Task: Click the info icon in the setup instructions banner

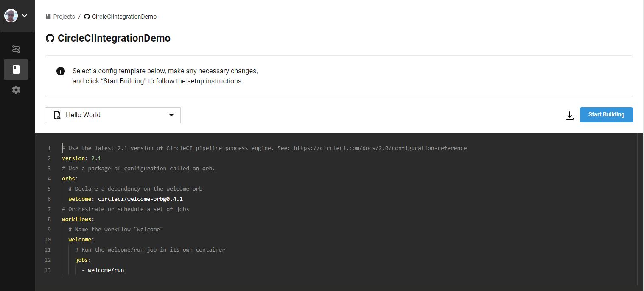Action: pyautogui.click(x=61, y=71)
